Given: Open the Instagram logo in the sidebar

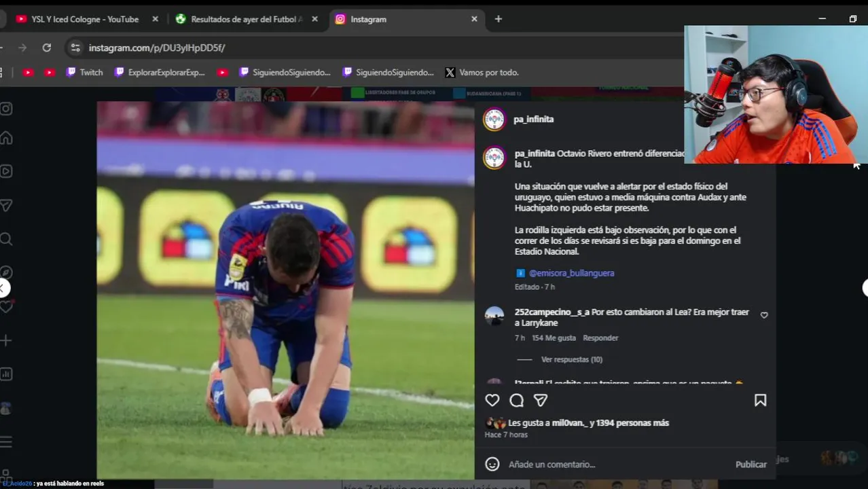Looking at the screenshot, I should pyautogui.click(x=6, y=109).
